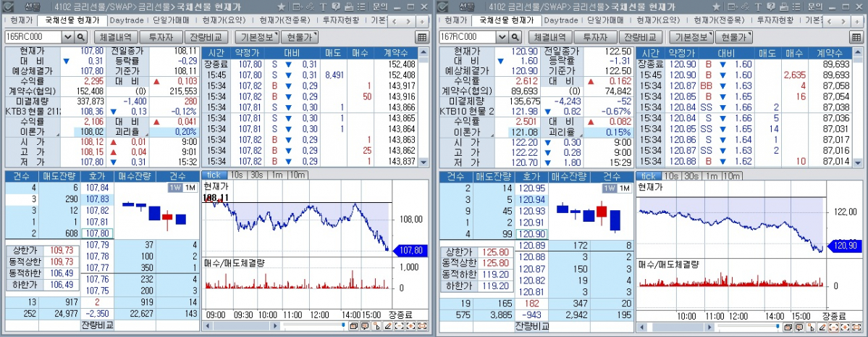
Task: Click 문의 button in left window title bar
Action: click(380, 7)
